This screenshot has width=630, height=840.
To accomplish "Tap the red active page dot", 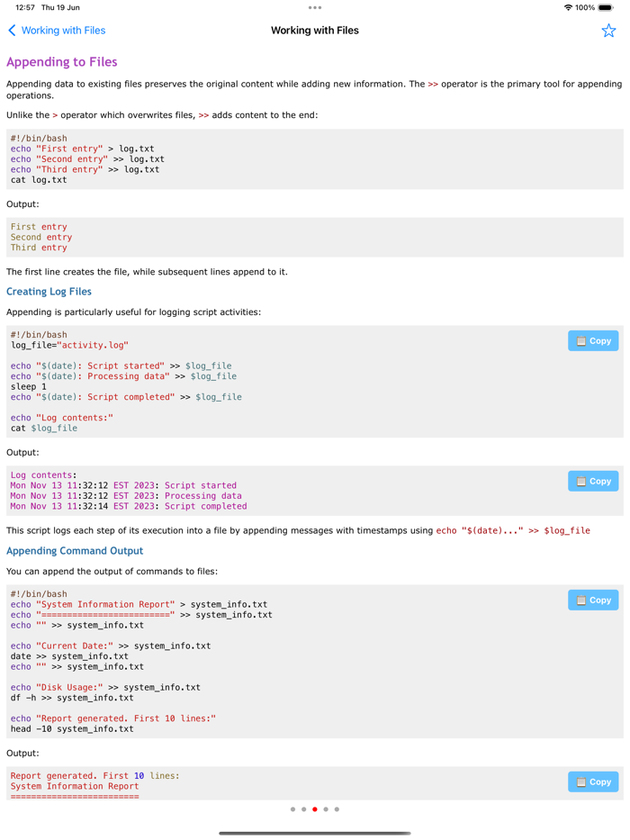I will tap(314, 809).
